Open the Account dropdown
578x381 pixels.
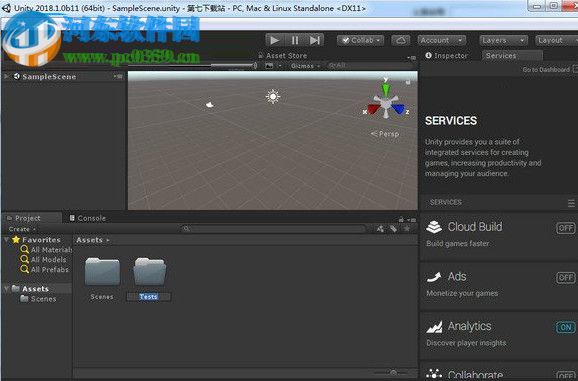(441, 40)
